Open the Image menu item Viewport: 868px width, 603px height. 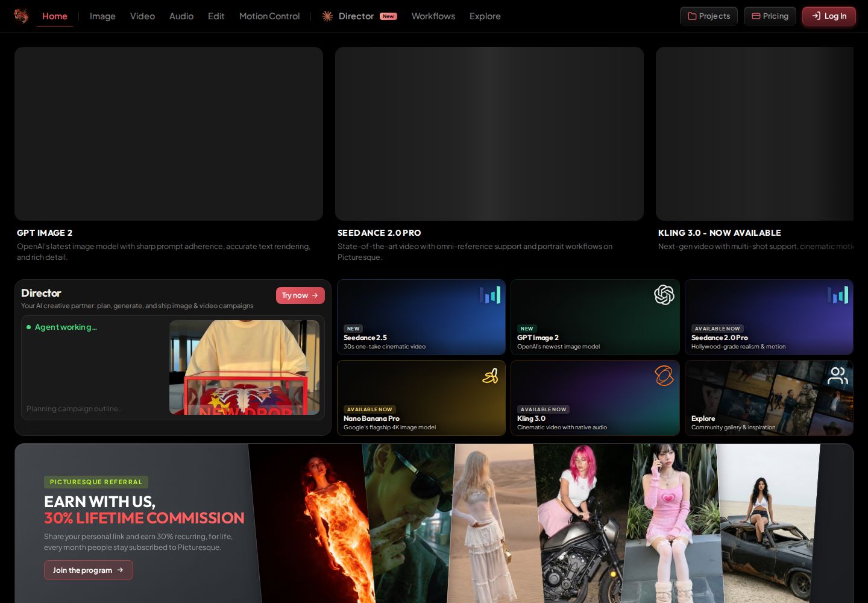pyautogui.click(x=102, y=16)
